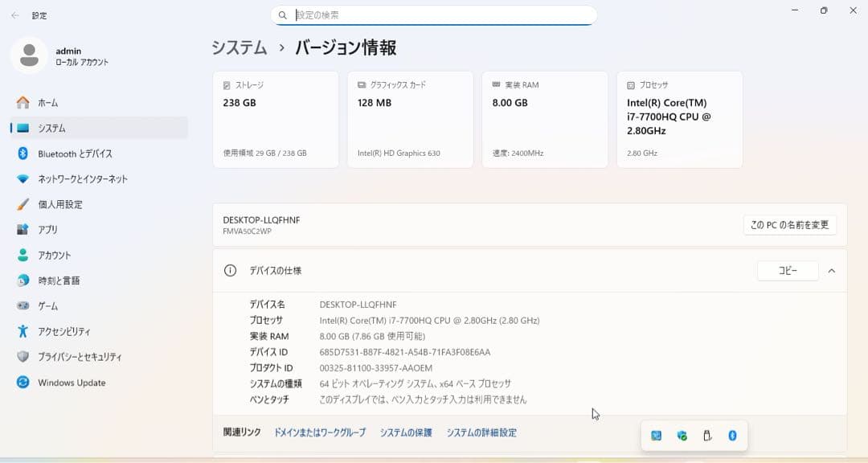The image size is (868, 463).
Task: Go back to システム via the breadcrumb
Action: [x=237, y=48]
